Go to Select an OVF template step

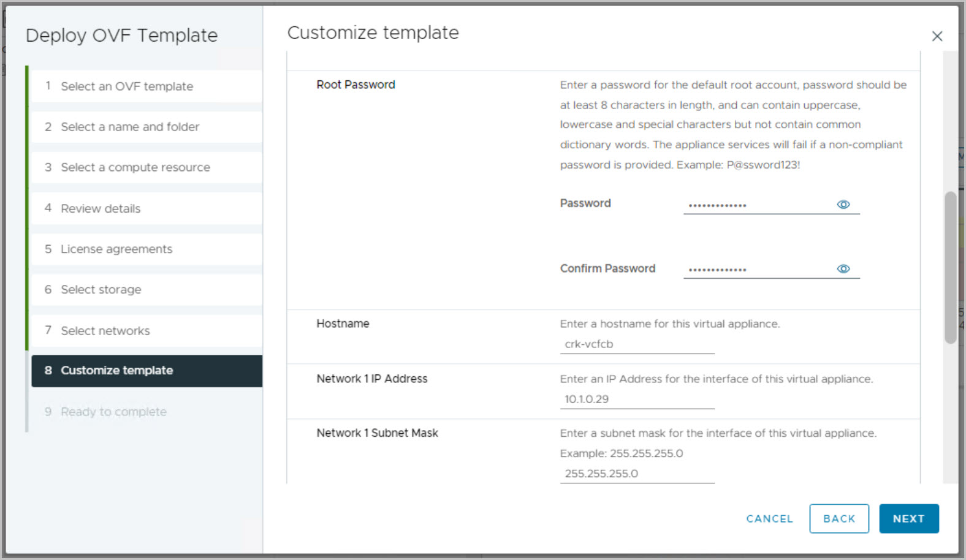point(127,86)
